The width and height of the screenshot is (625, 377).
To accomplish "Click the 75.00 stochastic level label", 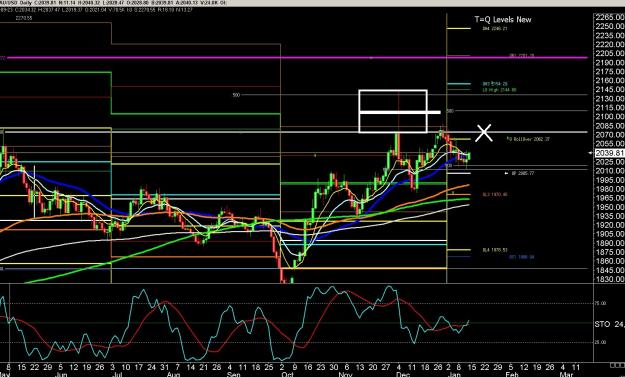I will [600, 304].
